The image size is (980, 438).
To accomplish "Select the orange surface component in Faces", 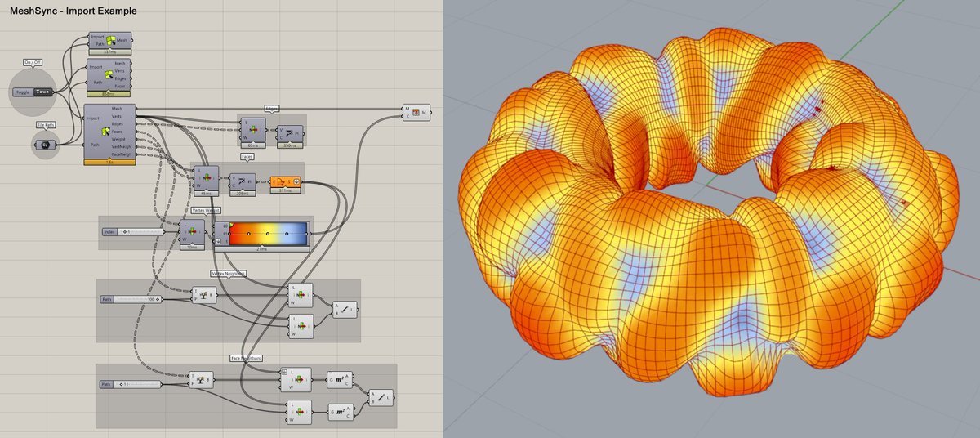I will click(286, 181).
